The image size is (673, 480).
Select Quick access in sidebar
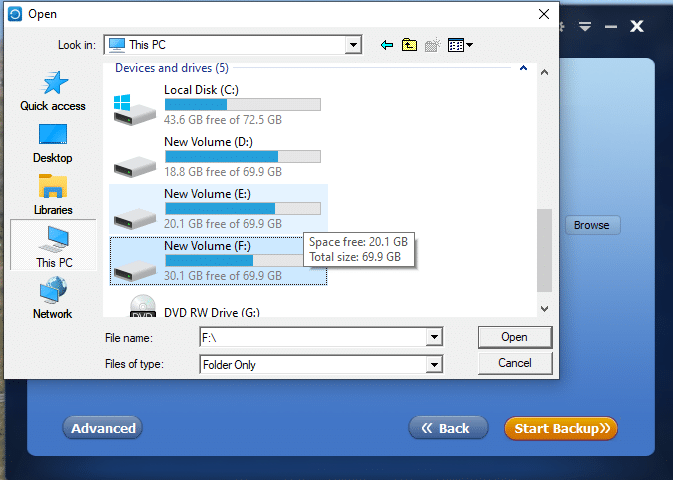[53, 91]
